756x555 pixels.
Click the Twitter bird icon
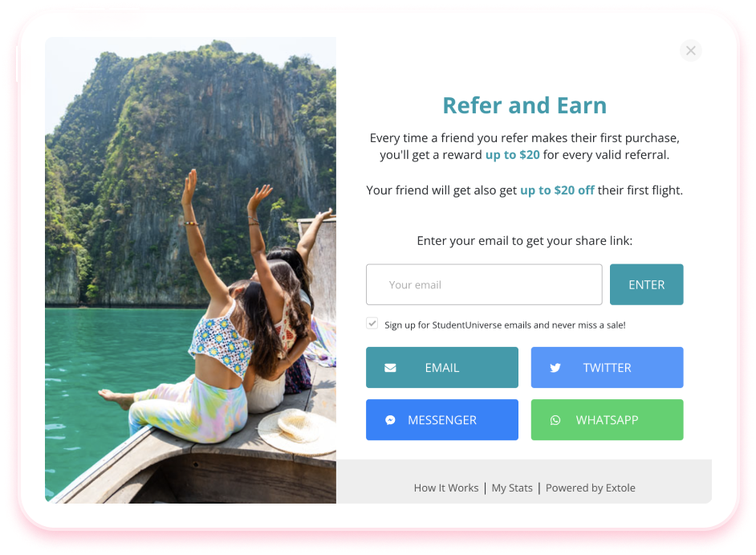coord(555,368)
